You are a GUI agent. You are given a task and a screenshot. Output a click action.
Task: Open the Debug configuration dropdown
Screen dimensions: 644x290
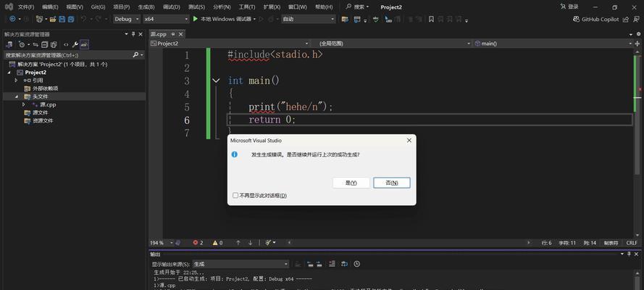click(x=127, y=19)
